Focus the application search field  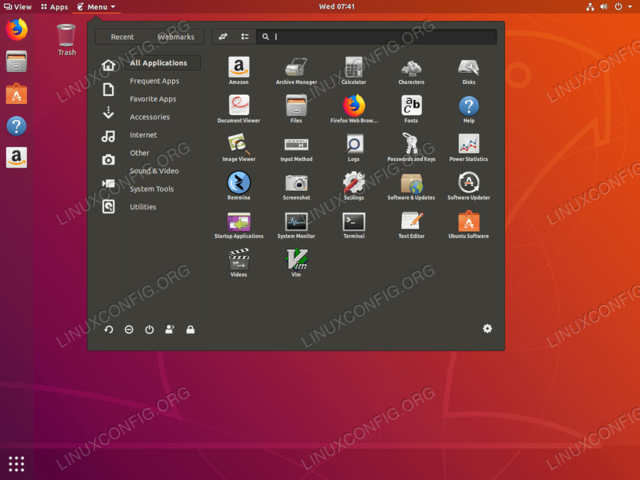376,37
